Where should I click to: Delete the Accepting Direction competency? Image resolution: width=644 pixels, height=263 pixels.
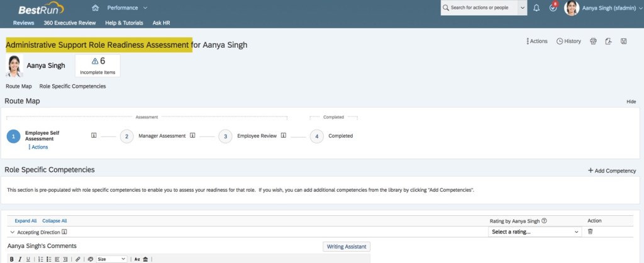pos(590,232)
